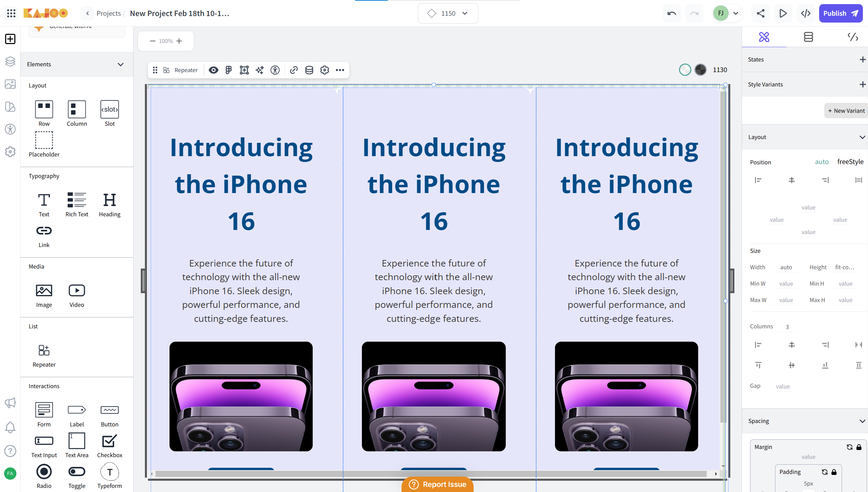Click the Columns value input field
Image resolution: width=868 pixels, height=492 pixels.
click(787, 327)
